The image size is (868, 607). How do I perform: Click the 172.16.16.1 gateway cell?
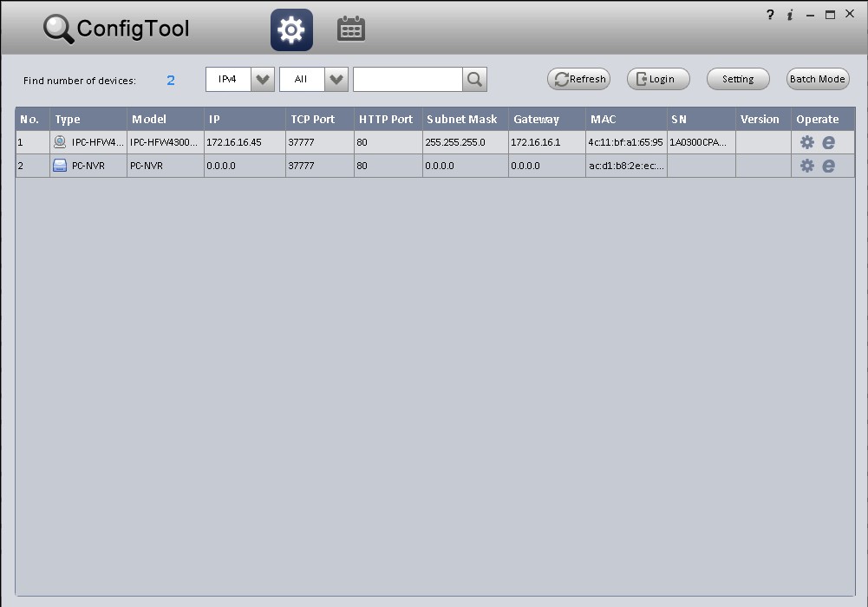[547, 142]
